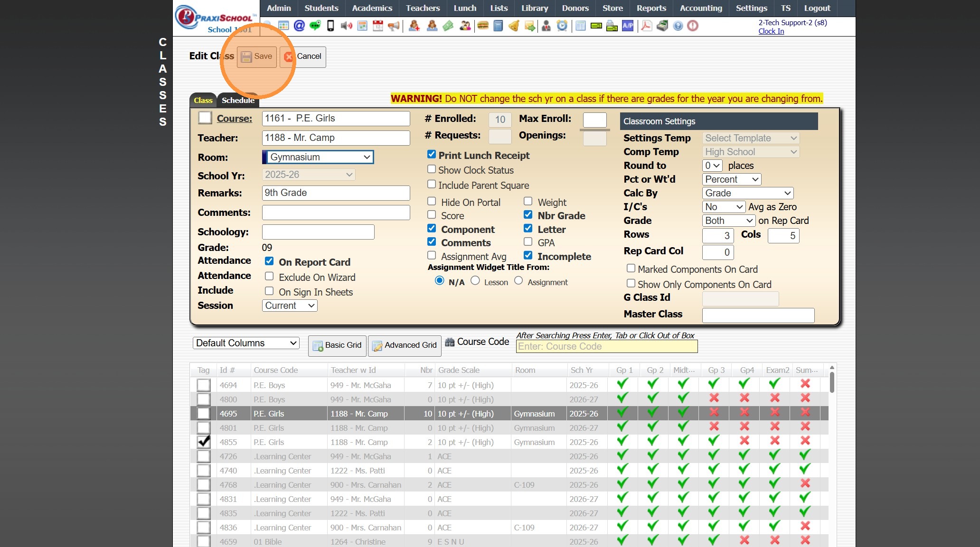Select the Lesson radio button

(x=475, y=281)
